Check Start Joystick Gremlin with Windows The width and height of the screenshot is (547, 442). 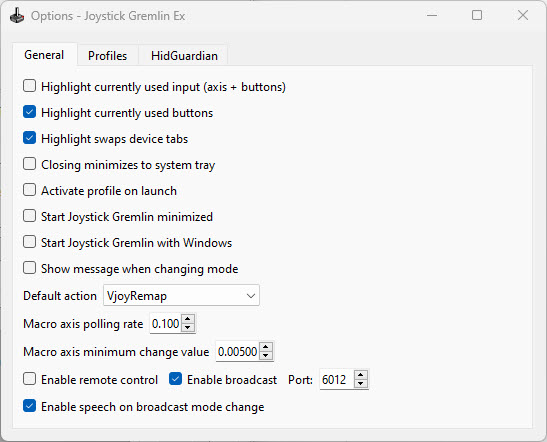(29, 242)
